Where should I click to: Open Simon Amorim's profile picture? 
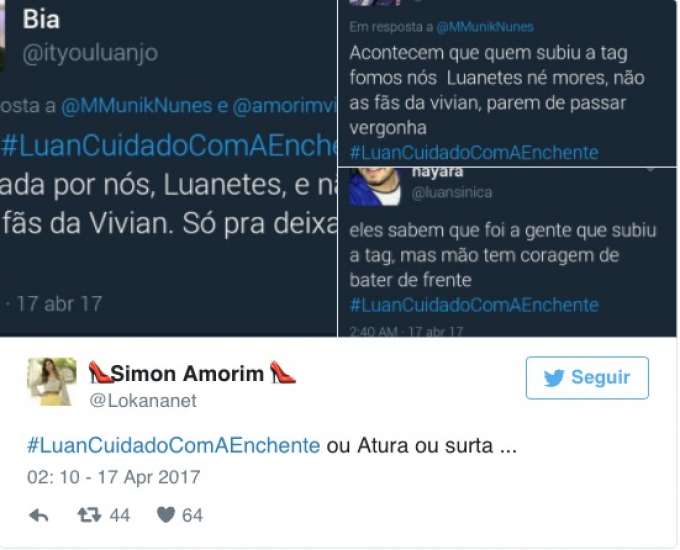pyautogui.click(x=52, y=382)
